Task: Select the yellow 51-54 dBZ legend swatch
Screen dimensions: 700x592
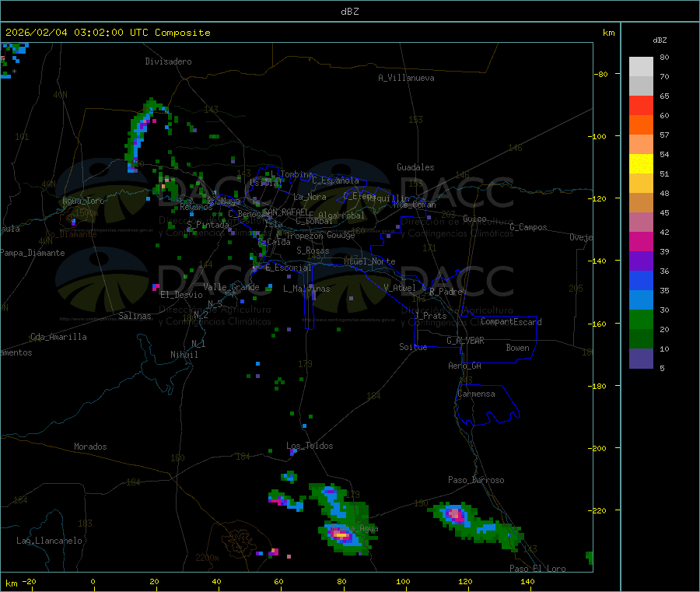Action: pos(641,164)
